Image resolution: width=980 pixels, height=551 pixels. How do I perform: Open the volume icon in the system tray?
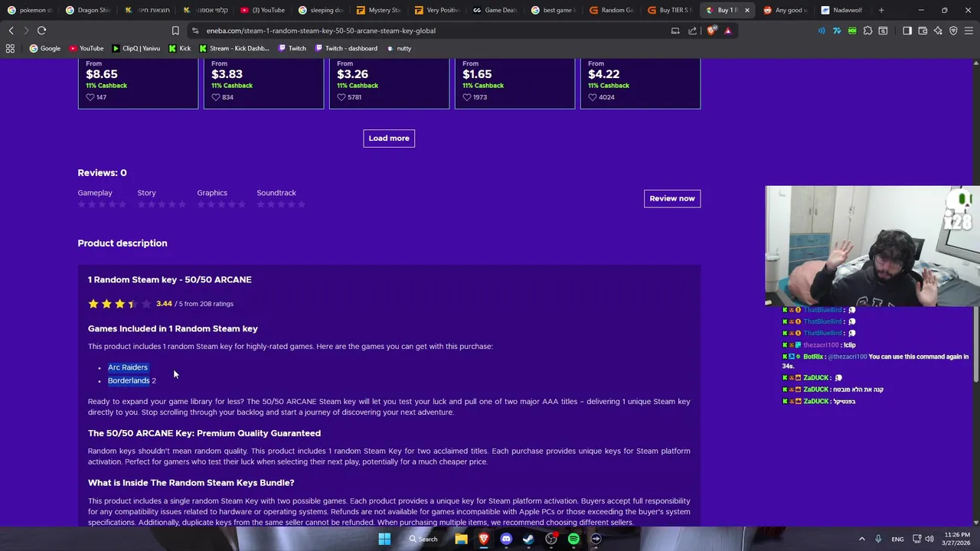[x=929, y=539]
